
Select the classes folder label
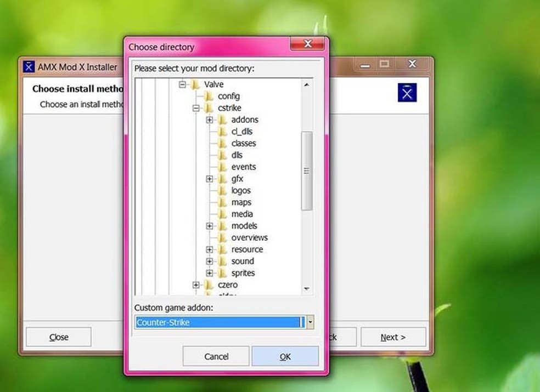pyautogui.click(x=244, y=143)
